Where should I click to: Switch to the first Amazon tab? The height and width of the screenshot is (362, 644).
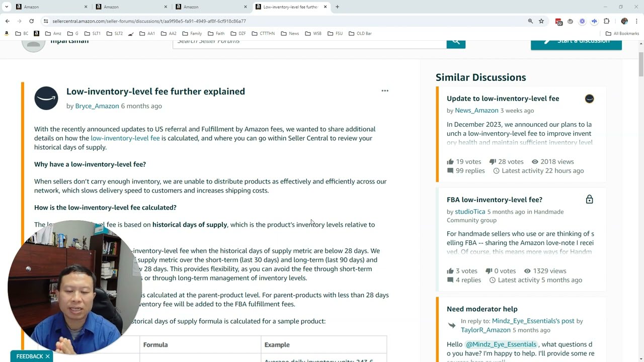coord(52,7)
